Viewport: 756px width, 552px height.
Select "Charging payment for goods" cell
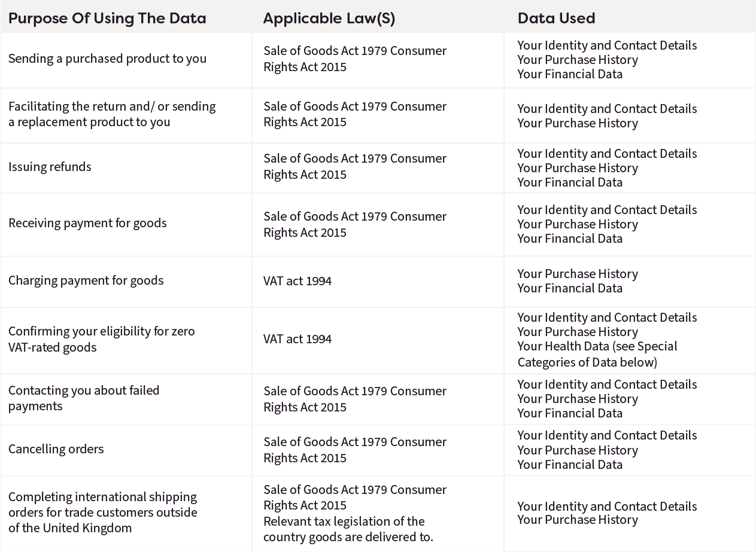(x=86, y=280)
